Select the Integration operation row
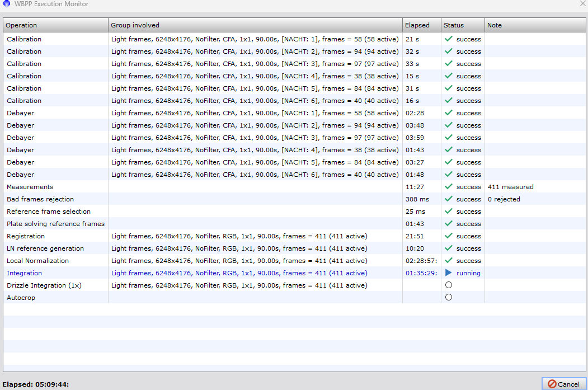Image resolution: width=588 pixels, height=390 pixels. click(x=294, y=273)
